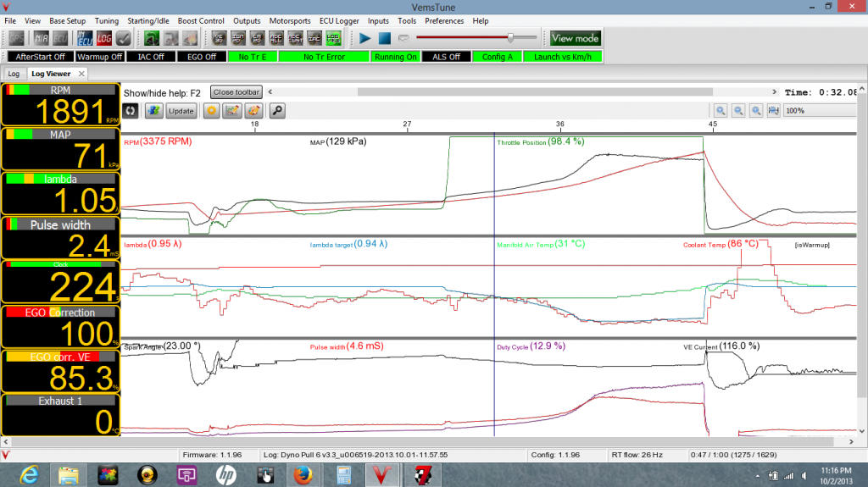868x487 pixels.
Task: Open the Tuning menu
Action: (x=106, y=20)
